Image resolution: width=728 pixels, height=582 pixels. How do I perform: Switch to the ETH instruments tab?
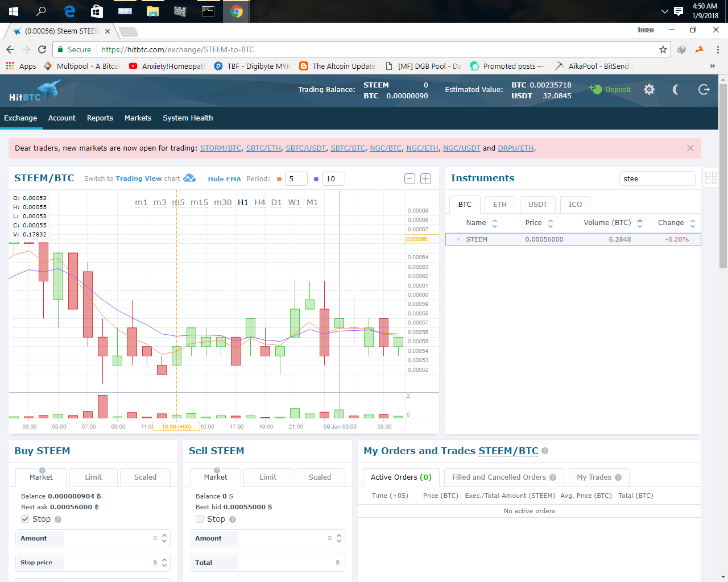pyautogui.click(x=500, y=204)
